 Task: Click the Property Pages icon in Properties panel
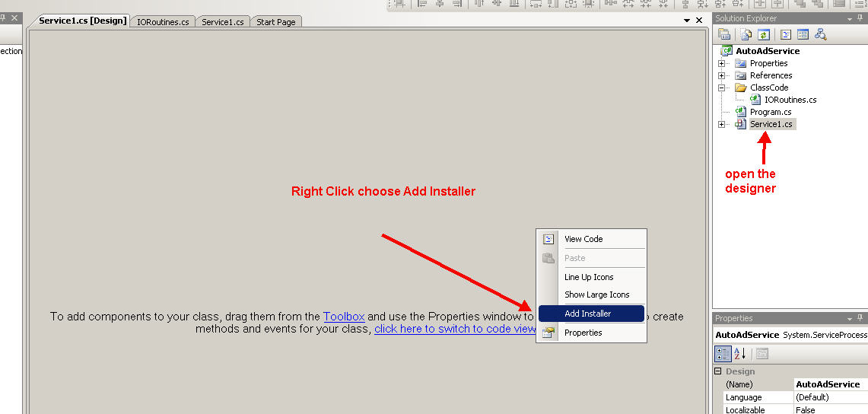[x=762, y=353]
